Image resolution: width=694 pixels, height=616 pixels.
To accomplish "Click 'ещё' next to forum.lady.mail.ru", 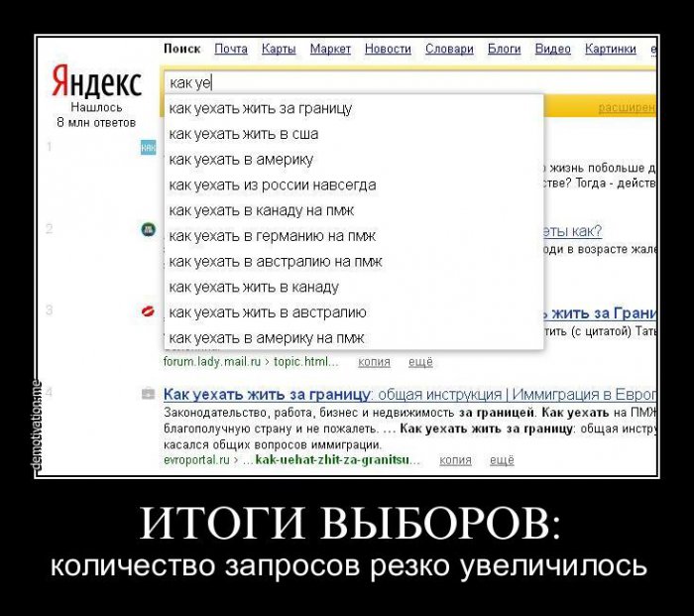I will coord(420,362).
